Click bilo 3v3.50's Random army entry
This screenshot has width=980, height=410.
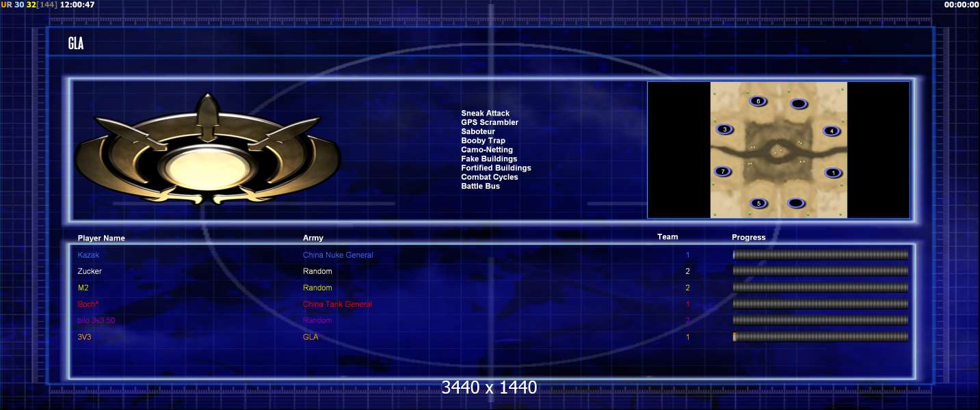tap(317, 320)
